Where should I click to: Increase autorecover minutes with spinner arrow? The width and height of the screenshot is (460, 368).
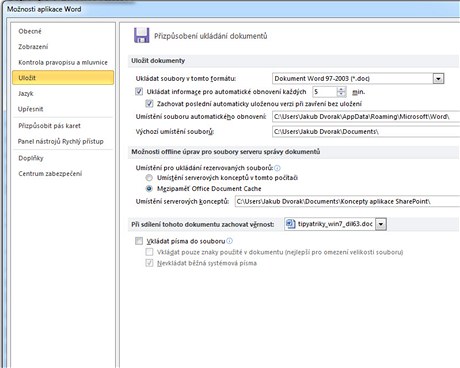[x=341, y=89]
